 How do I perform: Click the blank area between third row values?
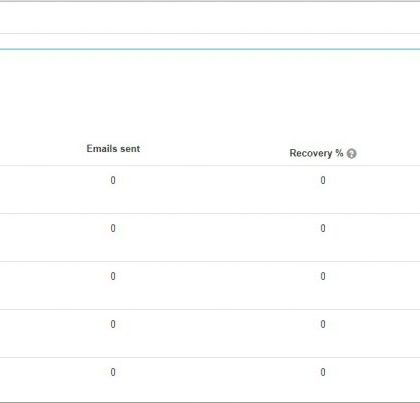coord(218,285)
